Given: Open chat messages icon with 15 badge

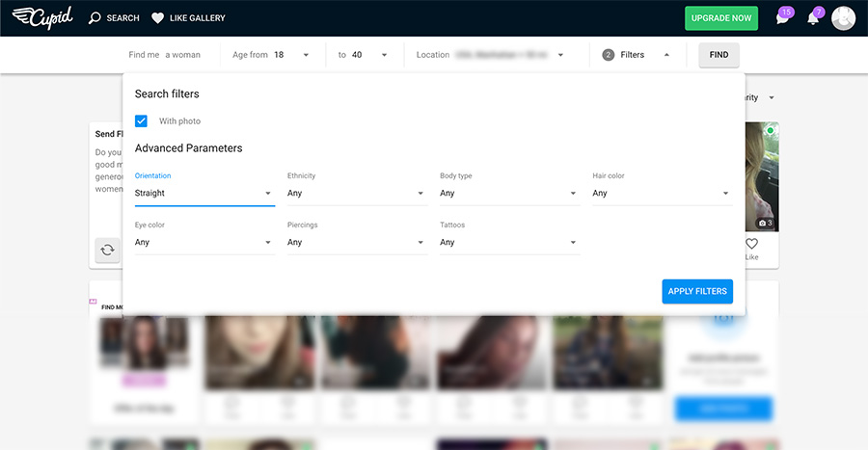Looking at the screenshot, I should click(783, 18).
